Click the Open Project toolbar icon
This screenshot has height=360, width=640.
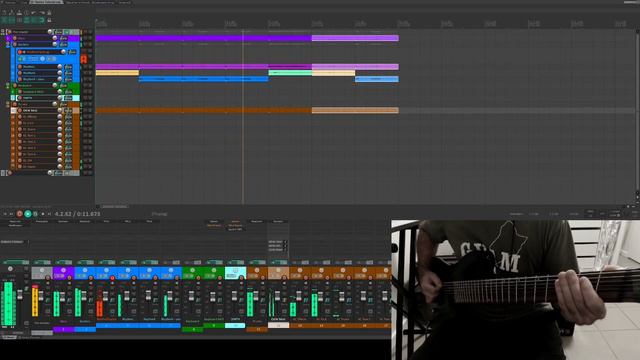pyautogui.click(x=11, y=13)
